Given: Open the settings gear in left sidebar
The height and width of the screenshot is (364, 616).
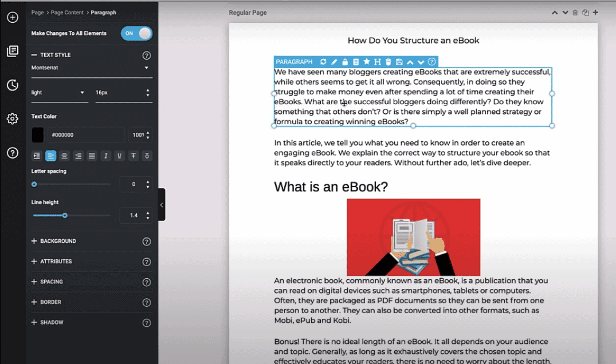Looking at the screenshot, I should tap(13, 118).
